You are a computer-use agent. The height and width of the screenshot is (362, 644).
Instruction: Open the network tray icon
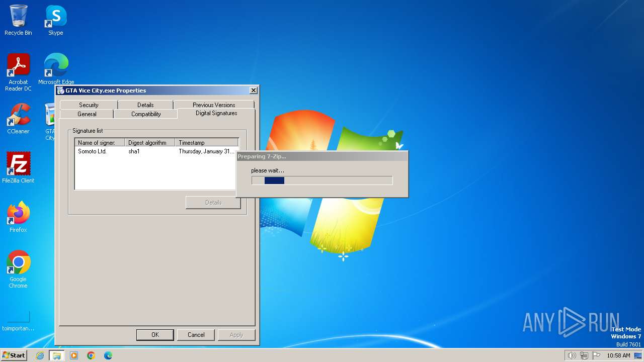(584, 355)
